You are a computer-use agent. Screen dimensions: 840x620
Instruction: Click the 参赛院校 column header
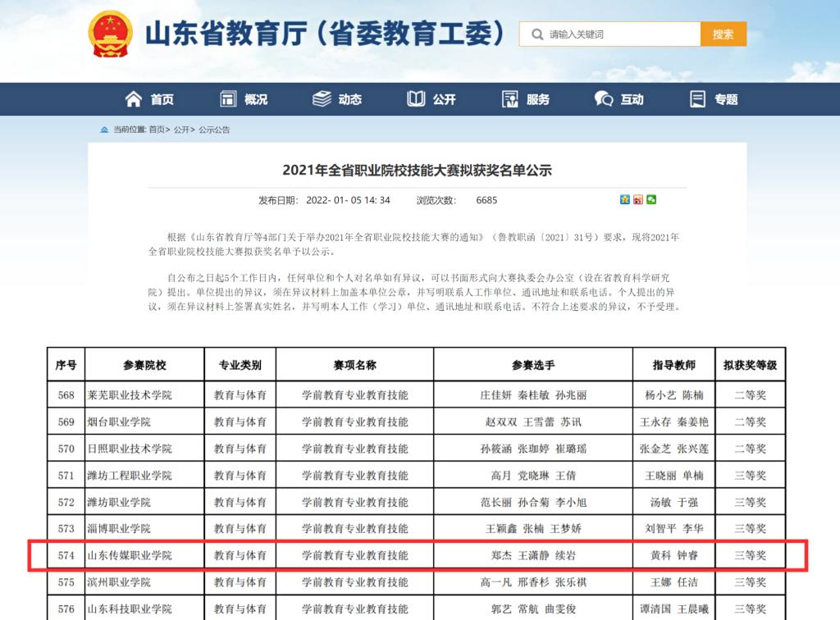pos(144,365)
